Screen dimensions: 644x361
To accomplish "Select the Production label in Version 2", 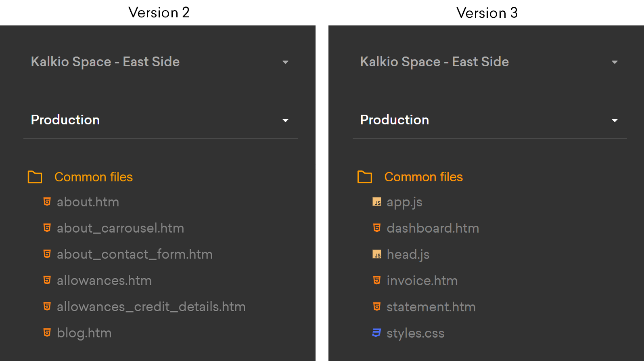I will coord(65,120).
